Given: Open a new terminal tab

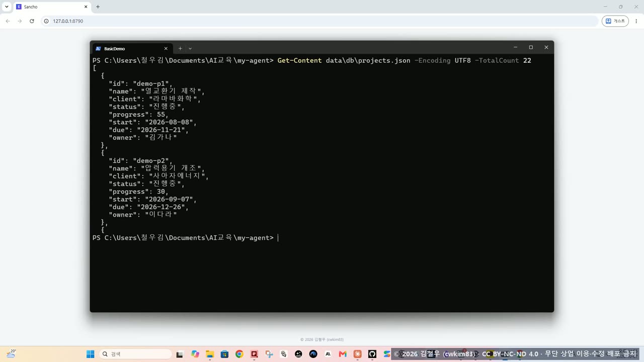Looking at the screenshot, I should pyautogui.click(x=180, y=48).
